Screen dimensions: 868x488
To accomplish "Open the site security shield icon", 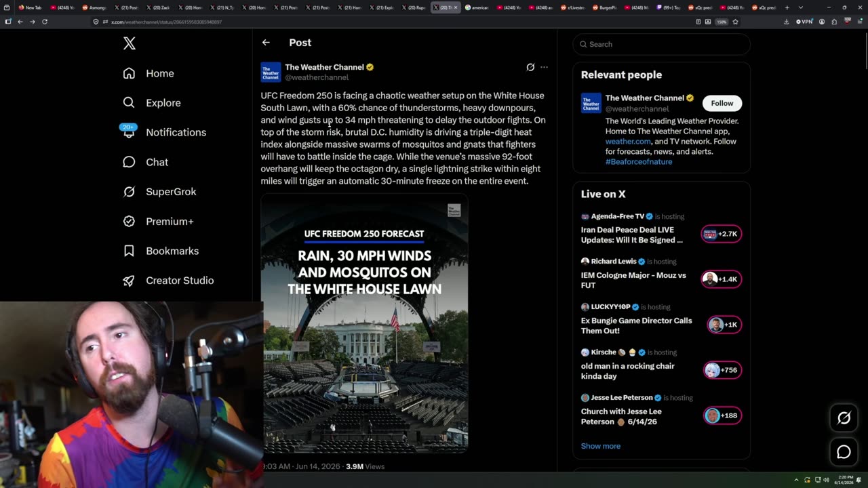I will click(x=96, y=22).
